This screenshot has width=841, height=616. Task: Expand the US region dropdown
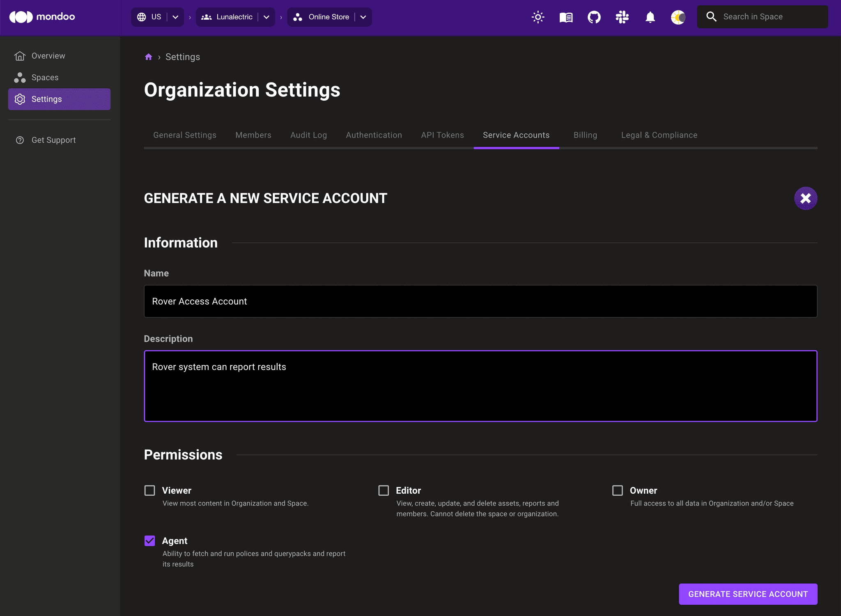(176, 17)
